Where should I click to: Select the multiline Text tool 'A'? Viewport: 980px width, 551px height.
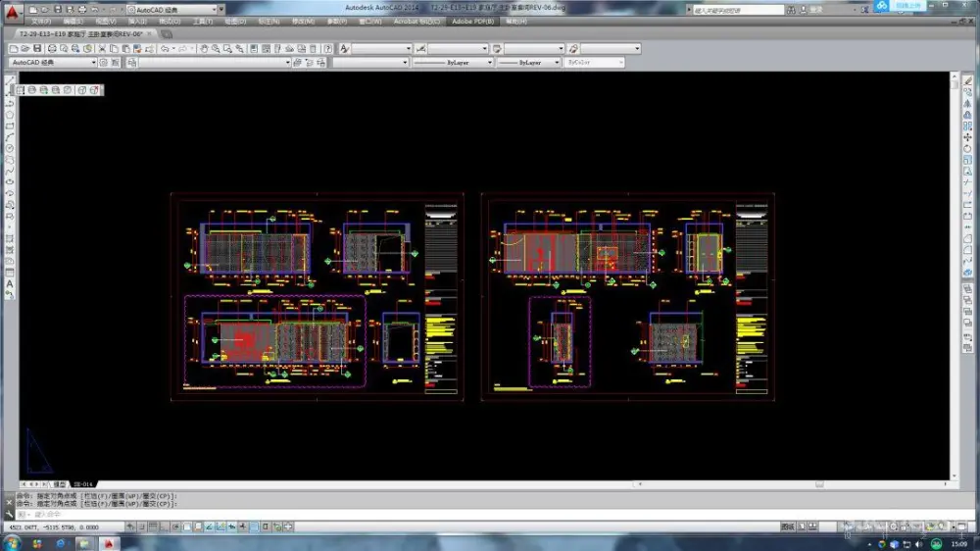[x=10, y=283]
